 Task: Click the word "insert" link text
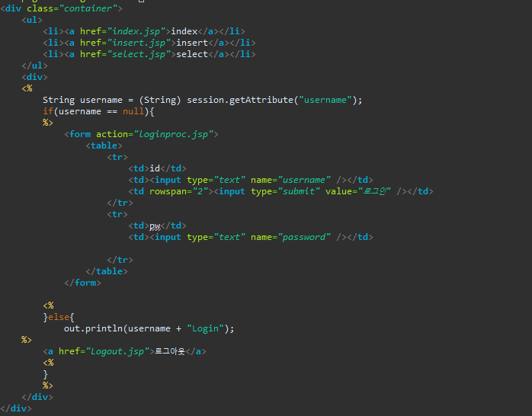(192, 43)
